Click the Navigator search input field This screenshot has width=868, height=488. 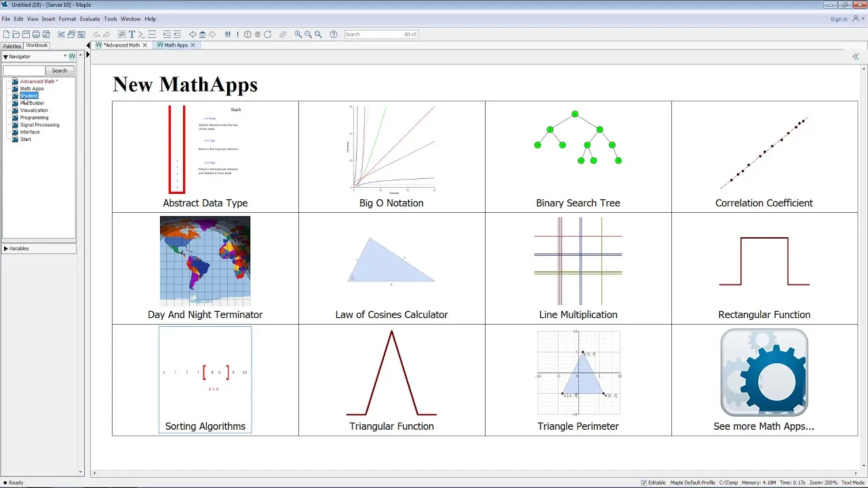pyautogui.click(x=24, y=70)
